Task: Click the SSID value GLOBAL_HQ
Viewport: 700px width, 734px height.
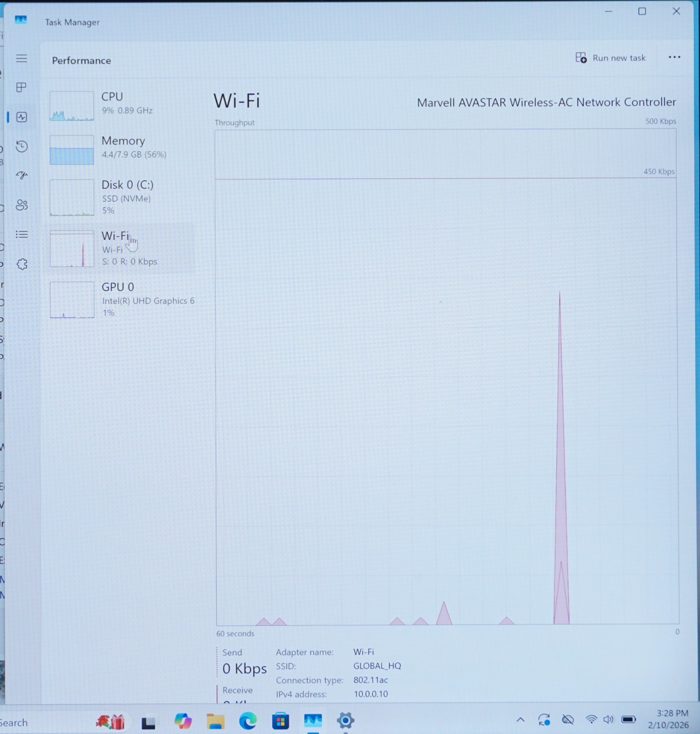Action: (x=377, y=666)
